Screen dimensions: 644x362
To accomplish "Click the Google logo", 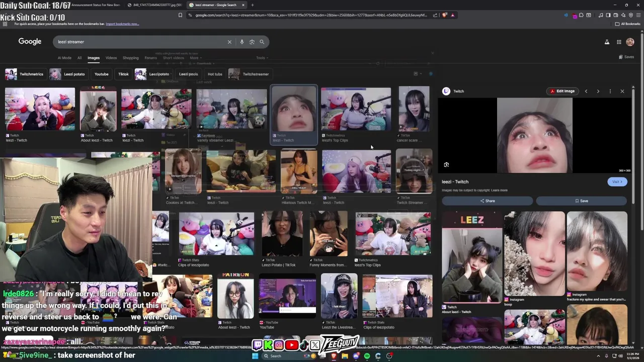I will tap(30, 42).
